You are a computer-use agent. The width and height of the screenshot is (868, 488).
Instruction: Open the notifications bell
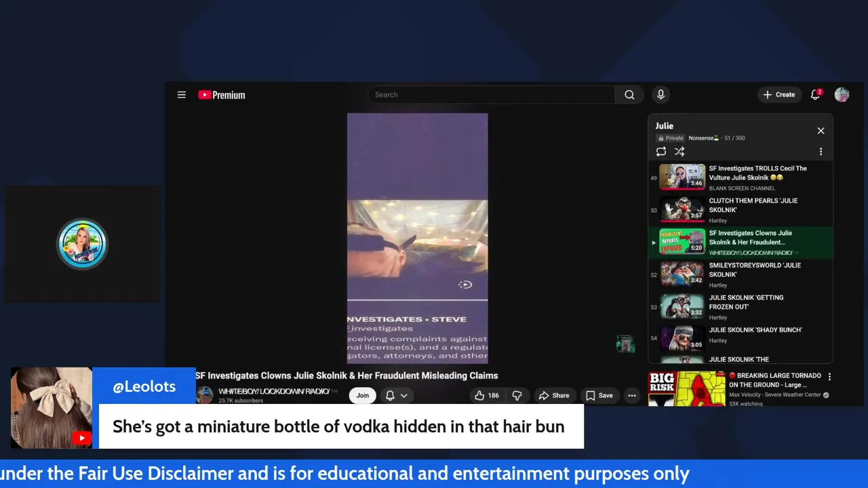pyautogui.click(x=816, y=95)
